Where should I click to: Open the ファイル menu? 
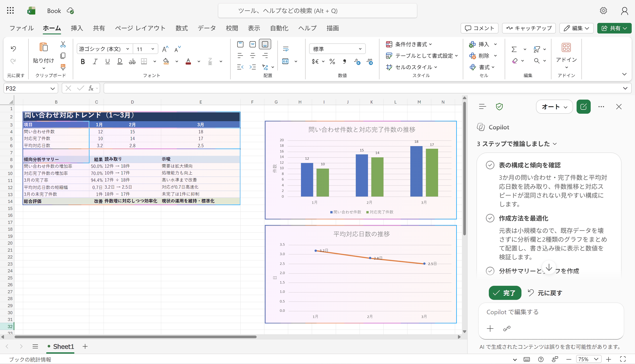coord(22,28)
